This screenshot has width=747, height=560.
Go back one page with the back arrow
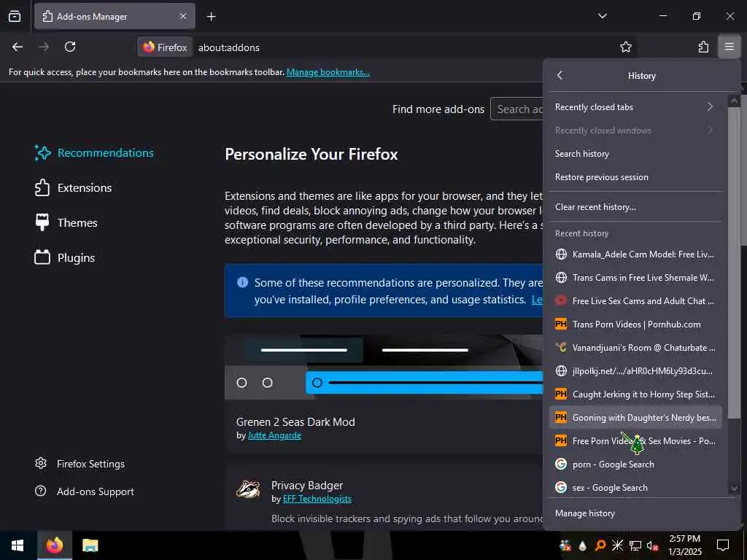click(x=18, y=47)
